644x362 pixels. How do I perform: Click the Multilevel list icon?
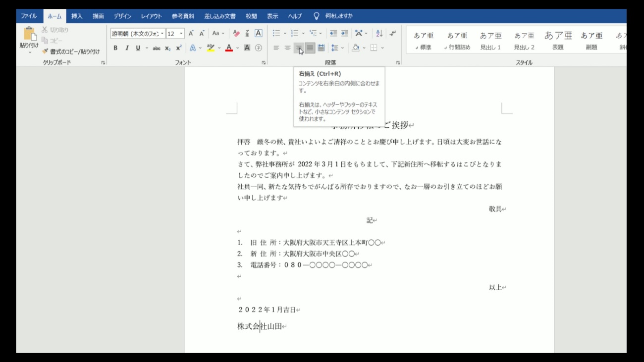point(313,34)
